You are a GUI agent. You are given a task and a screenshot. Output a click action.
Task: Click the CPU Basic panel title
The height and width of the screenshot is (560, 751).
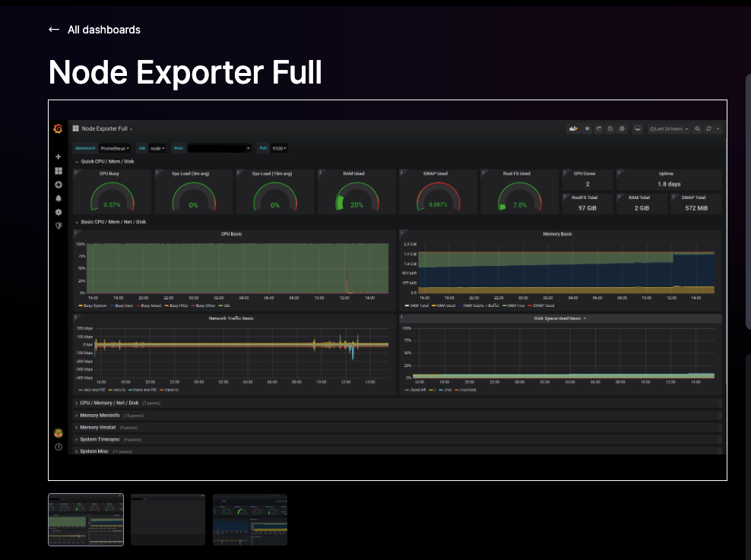pyautogui.click(x=231, y=234)
